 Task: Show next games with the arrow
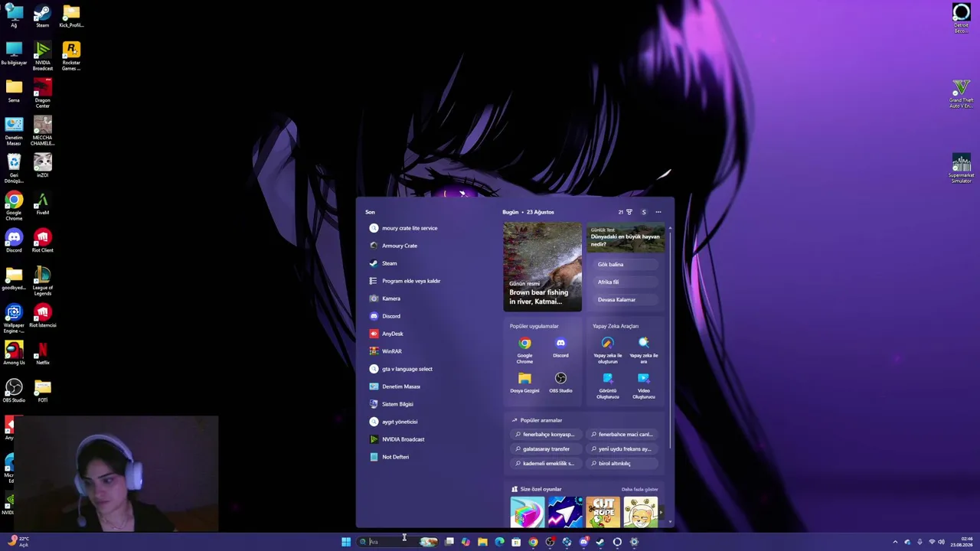(x=661, y=512)
